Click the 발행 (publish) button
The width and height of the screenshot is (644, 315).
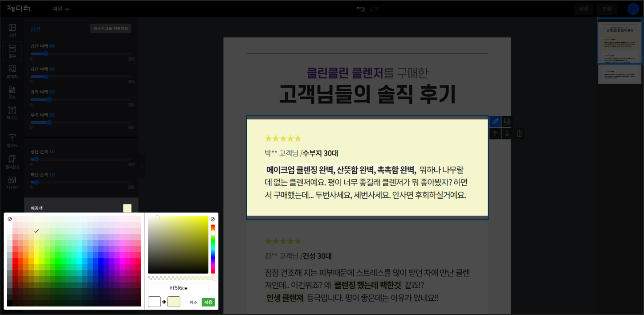607,8
